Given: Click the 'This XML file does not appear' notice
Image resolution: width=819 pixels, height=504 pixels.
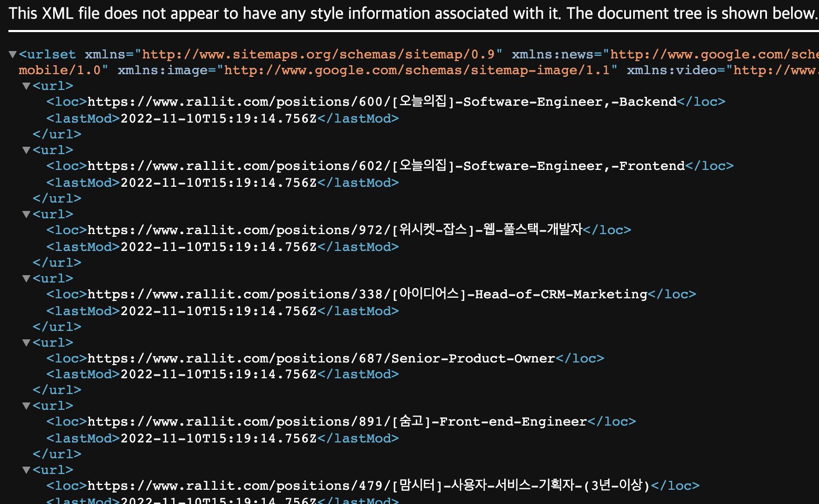Looking at the screenshot, I should [413, 13].
